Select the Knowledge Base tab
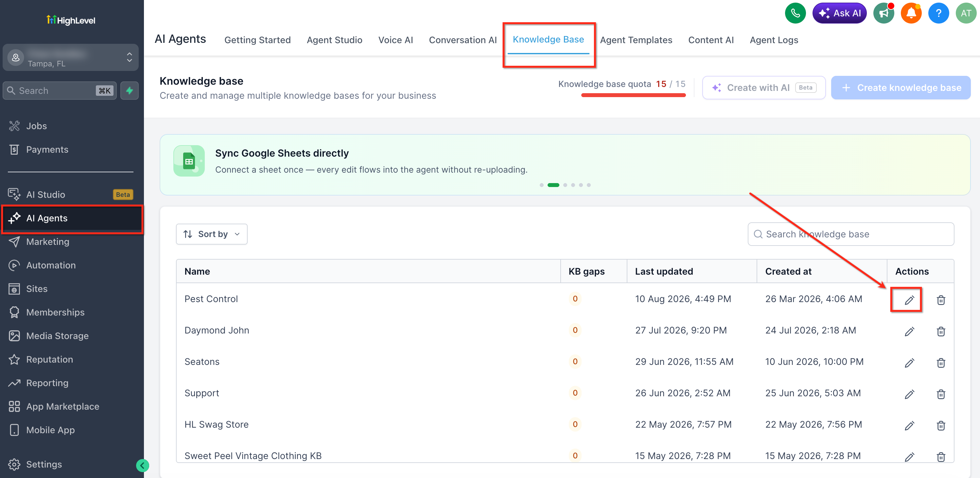This screenshot has height=478, width=980. (x=548, y=40)
